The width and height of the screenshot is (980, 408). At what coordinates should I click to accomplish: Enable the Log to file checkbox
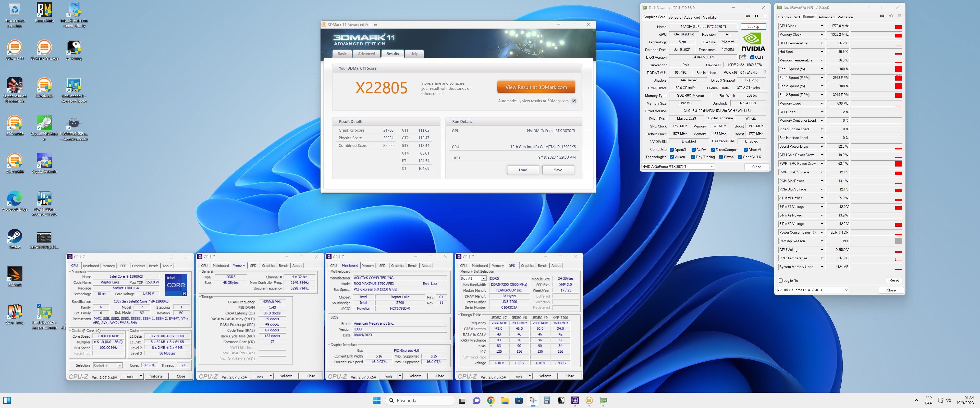[x=781, y=280]
